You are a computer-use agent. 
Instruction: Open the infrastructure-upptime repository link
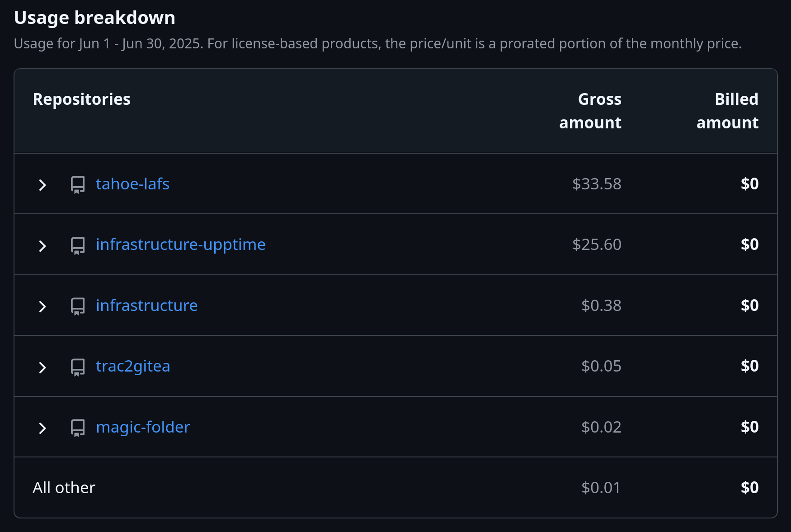coord(181,245)
